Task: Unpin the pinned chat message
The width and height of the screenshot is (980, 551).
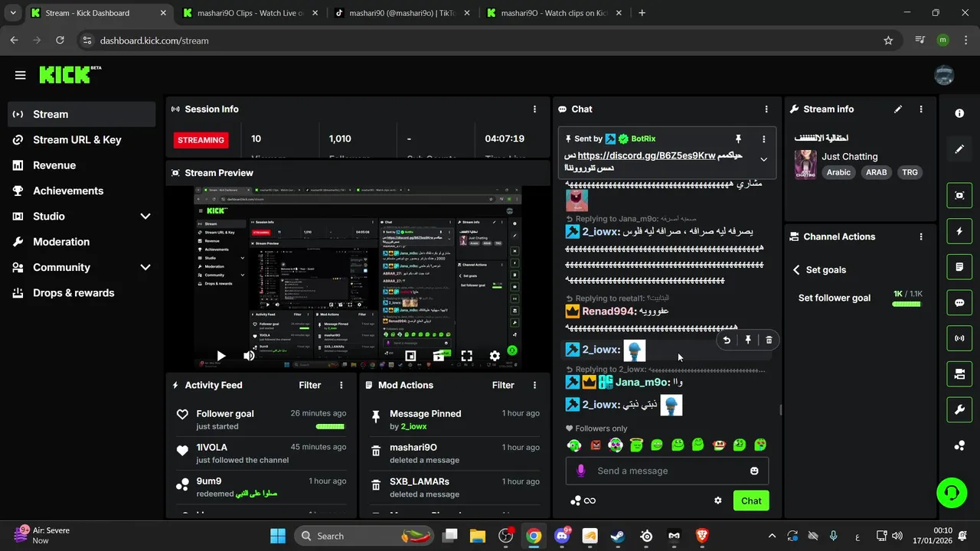Action: coord(738,139)
